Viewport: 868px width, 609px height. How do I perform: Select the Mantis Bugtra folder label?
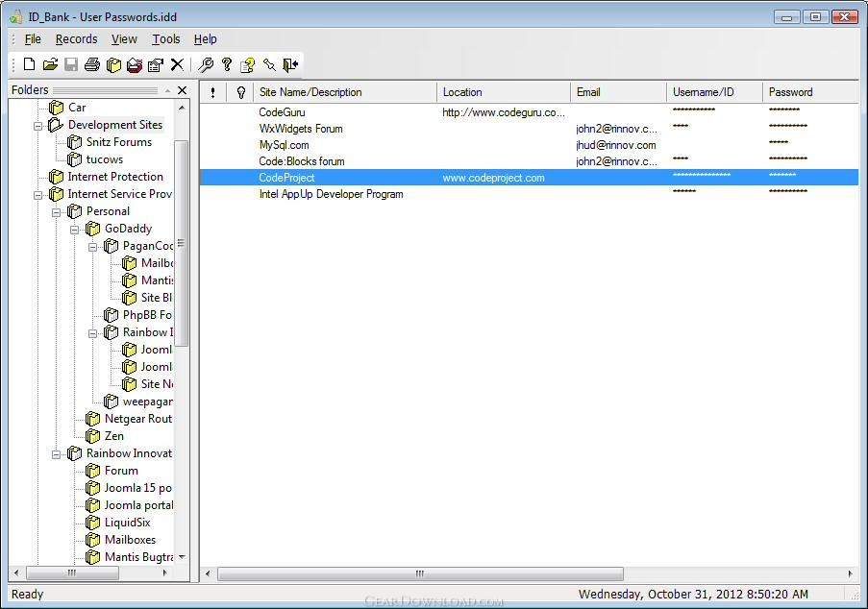click(x=139, y=557)
